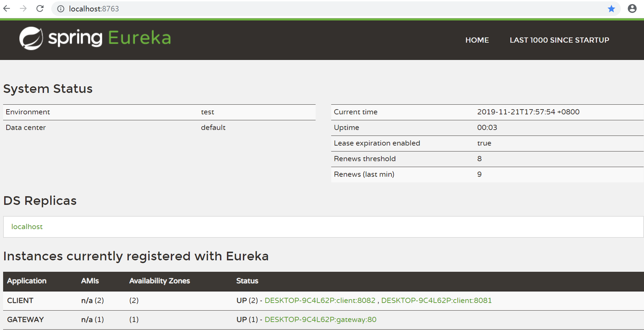Viewport: 644px width, 330px height.
Task: Open the client:8082 instance link
Action: (x=320, y=301)
